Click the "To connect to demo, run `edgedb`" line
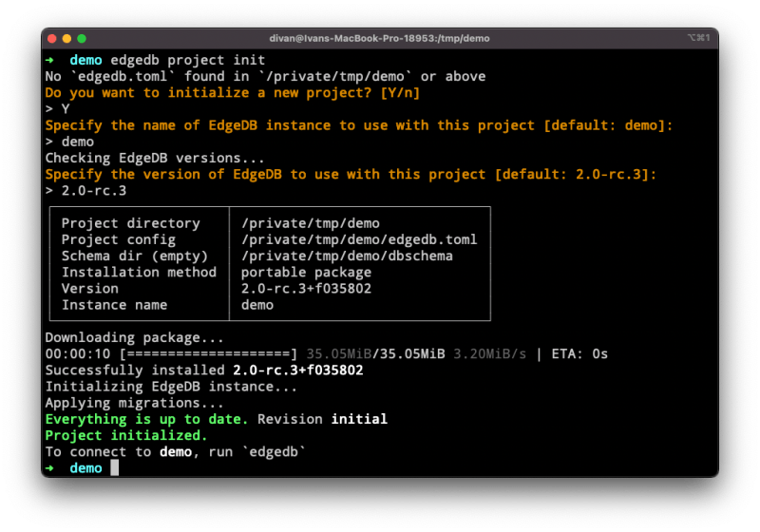The height and width of the screenshot is (532, 760). (176, 452)
